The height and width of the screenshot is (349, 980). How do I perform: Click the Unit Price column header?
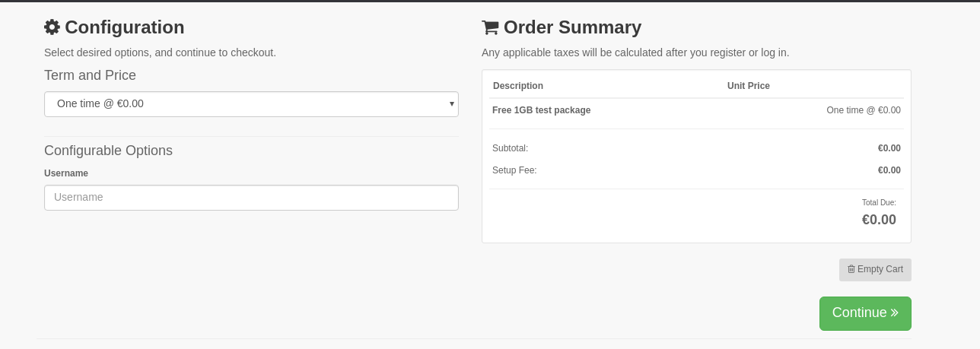pyautogui.click(x=749, y=86)
